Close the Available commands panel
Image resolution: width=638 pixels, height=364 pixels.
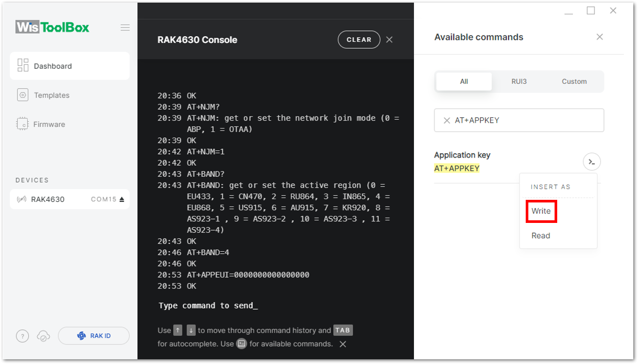pyautogui.click(x=600, y=37)
